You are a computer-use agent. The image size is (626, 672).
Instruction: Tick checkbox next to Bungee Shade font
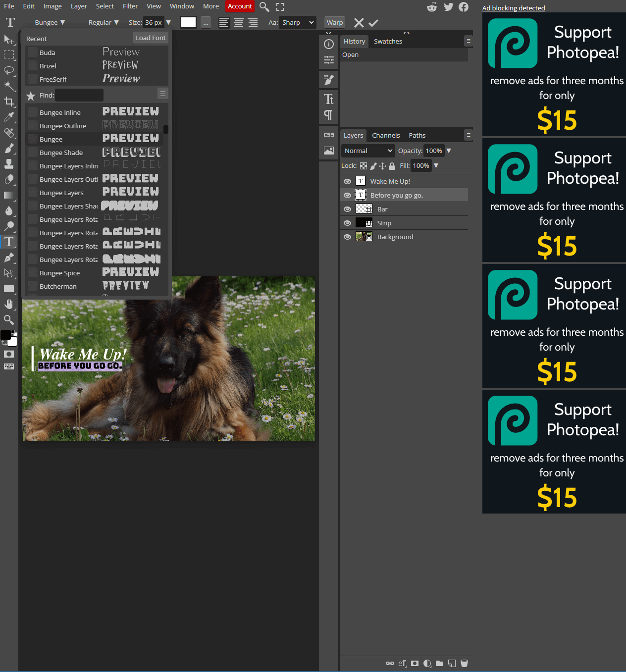(33, 153)
